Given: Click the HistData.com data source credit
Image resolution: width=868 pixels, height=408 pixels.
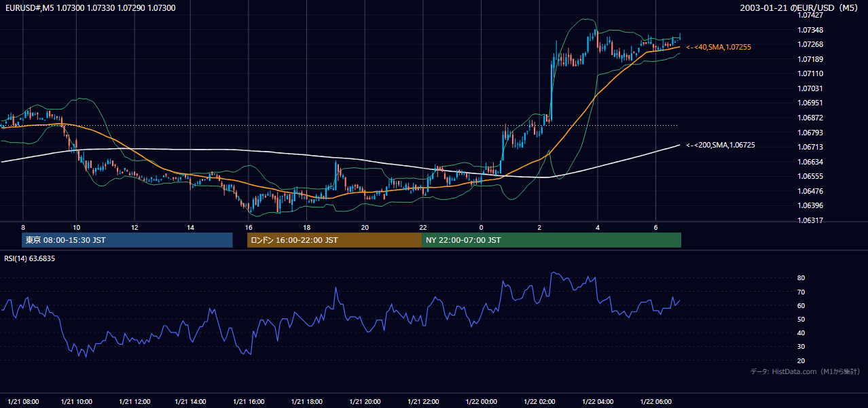Looking at the screenshot, I should (806, 371).
